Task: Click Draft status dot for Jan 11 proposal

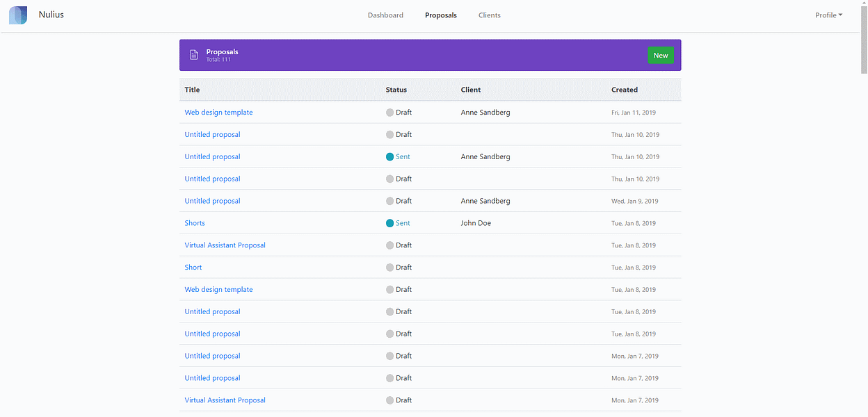Action: click(x=390, y=113)
